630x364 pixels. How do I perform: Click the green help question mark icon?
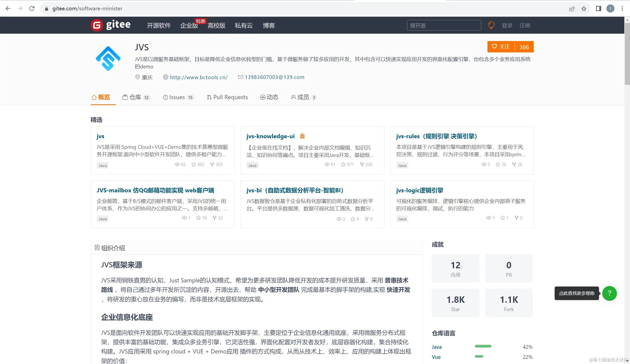(609, 293)
